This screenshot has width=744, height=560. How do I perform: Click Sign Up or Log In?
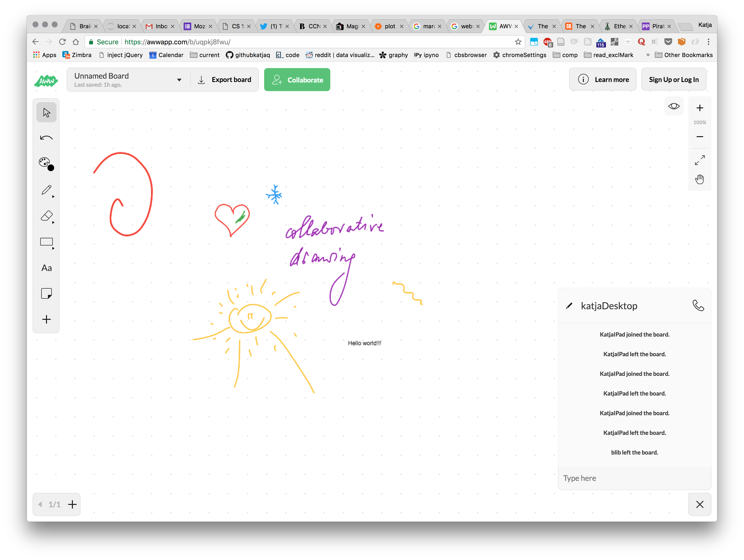coord(674,79)
